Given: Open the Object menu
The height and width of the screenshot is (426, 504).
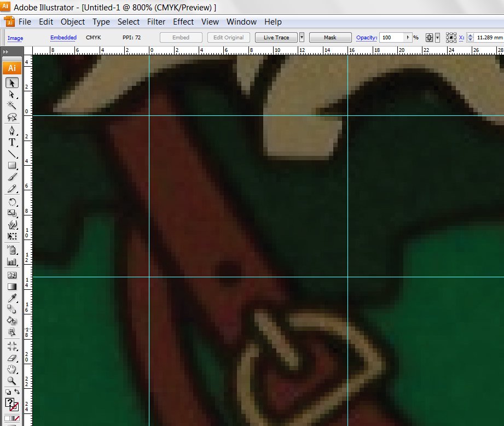Looking at the screenshot, I should coord(73,22).
